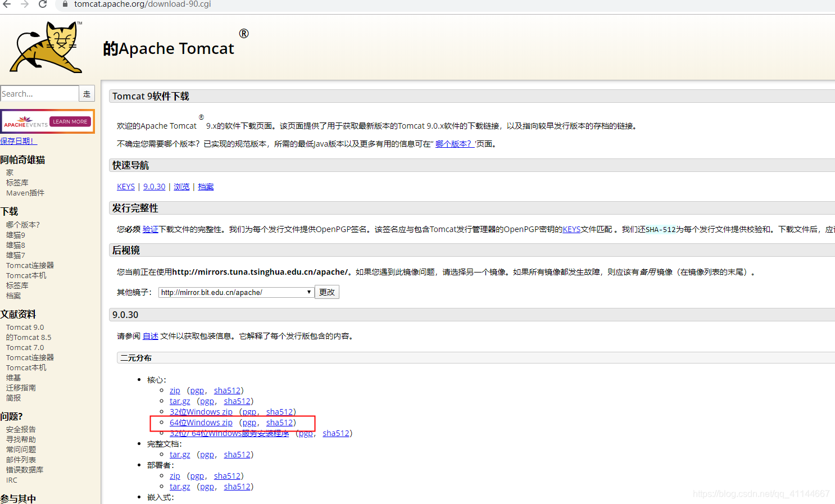The height and width of the screenshot is (504, 835).
Task: Open 安全报告 sidebar link
Action: pyautogui.click(x=21, y=429)
